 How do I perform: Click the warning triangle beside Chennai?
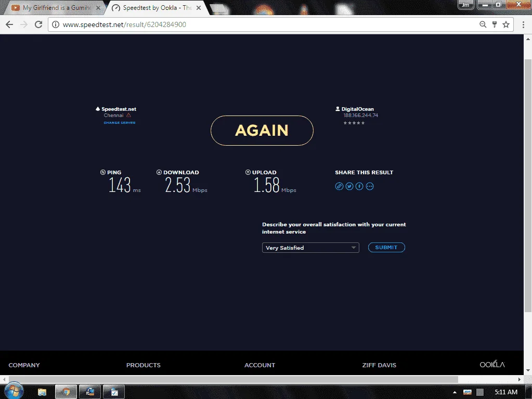click(x=128, y=115)
